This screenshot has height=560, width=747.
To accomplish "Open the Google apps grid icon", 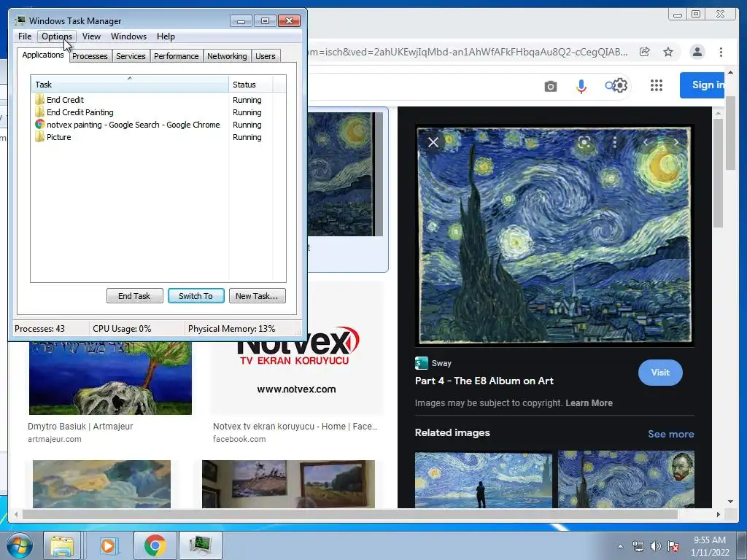I will 657,85.
